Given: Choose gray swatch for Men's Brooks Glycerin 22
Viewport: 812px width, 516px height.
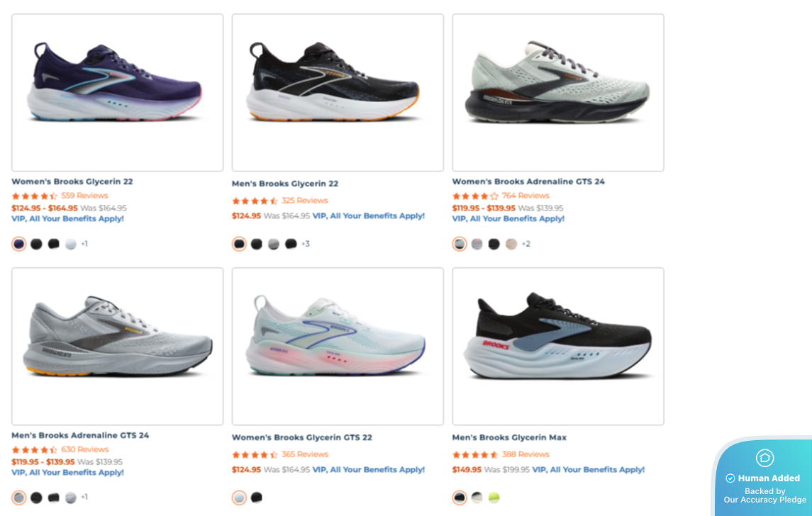Looking at the screenshot, I should [274, 244].
